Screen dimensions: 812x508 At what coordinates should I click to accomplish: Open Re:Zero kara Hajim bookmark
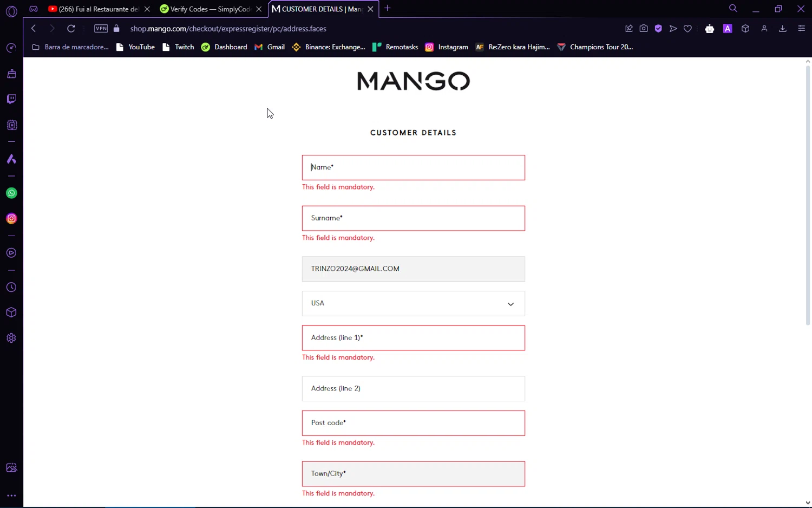[x=513, y=47]
